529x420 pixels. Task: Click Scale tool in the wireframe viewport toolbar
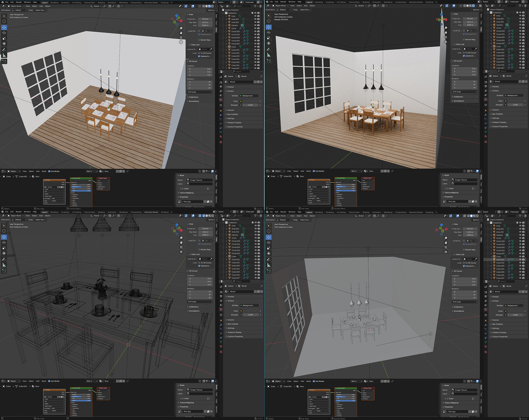pos(4,248)
